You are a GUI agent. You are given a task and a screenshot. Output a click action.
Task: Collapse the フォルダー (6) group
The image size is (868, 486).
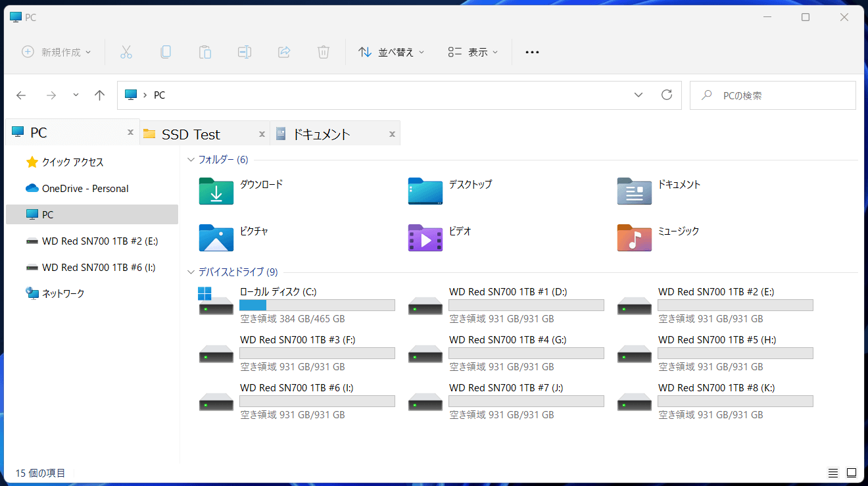pyautogui.click(x=191, y=159)
